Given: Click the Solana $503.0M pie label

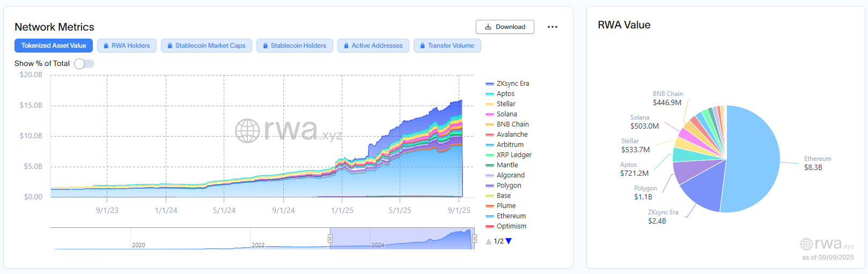Looking at the screenshot, I should click(x=645, y=122).
